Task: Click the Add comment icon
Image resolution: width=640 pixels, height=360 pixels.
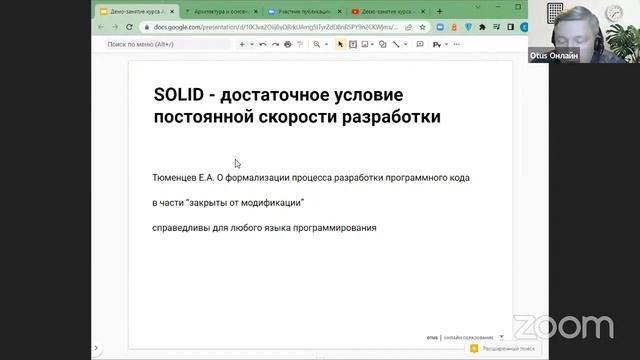Action: pyautogui.click(x=420, y=44)
